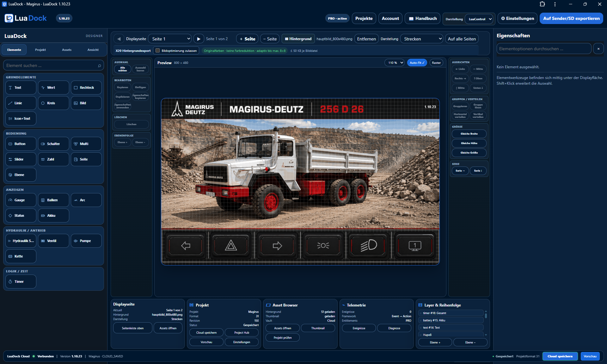Switch to the Assets tab
This screenshot has width=607, height=364.
coord(67,50)
